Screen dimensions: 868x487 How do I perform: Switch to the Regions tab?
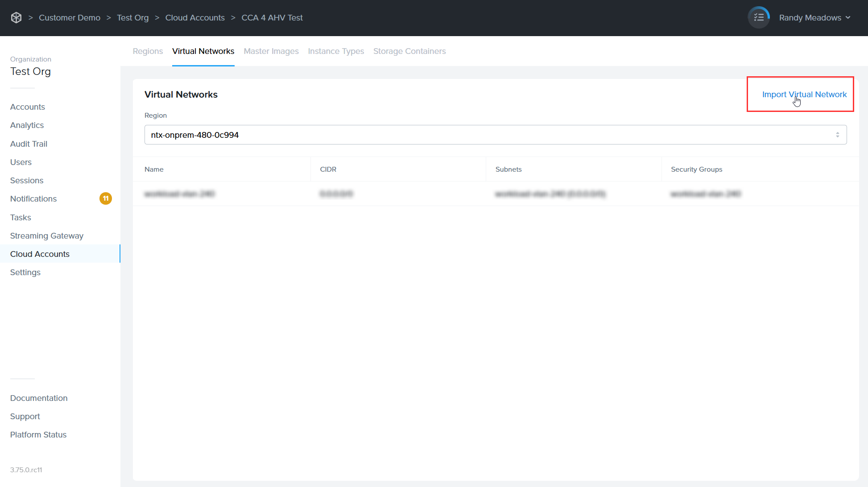[148, 51]
